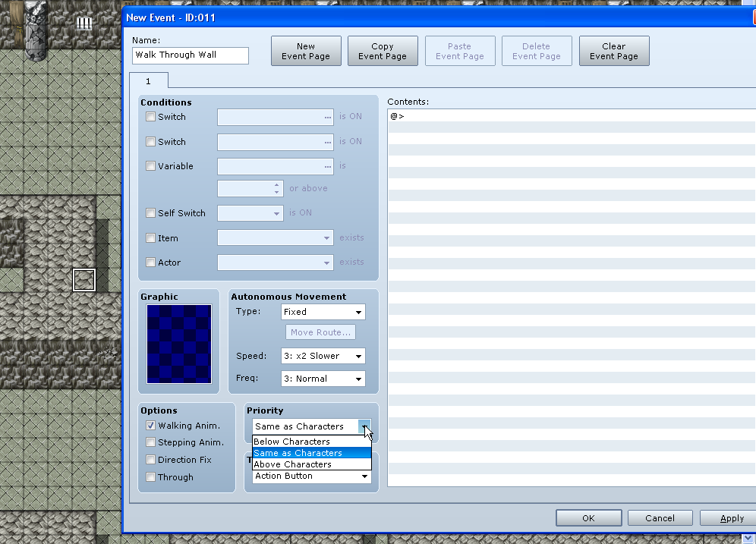Click ellipsis button on Variable field

click(327, 167)
